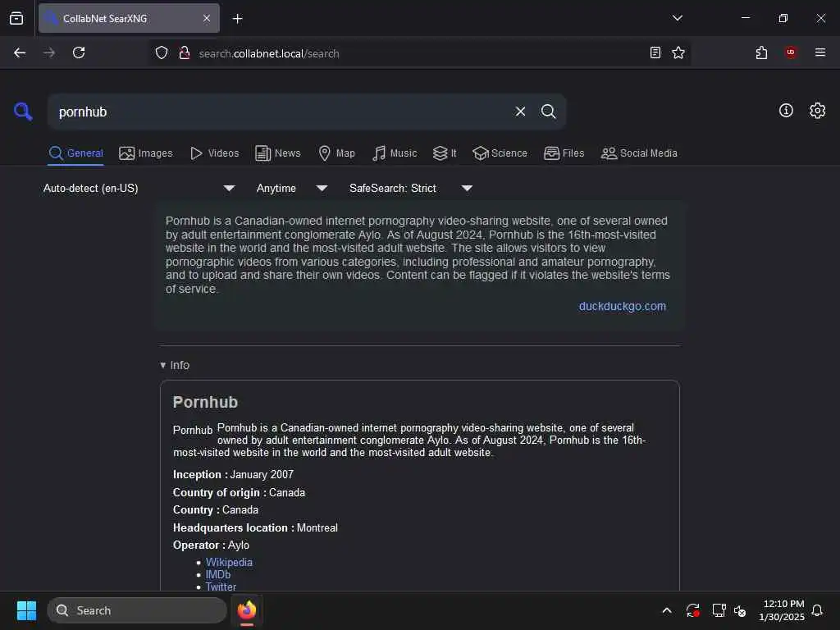Click the Pornhub infobox heading

click(205, 402)
